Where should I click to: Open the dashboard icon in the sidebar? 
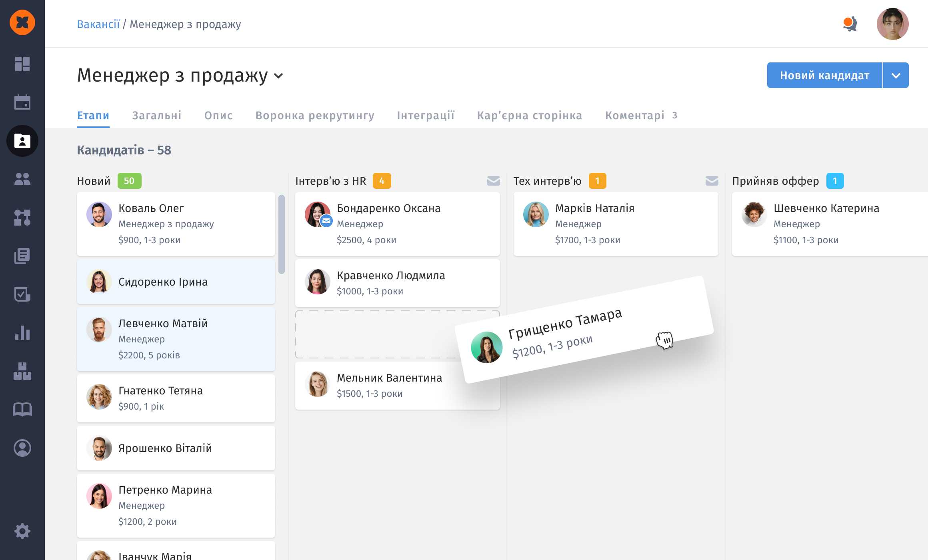coord(22,64)
